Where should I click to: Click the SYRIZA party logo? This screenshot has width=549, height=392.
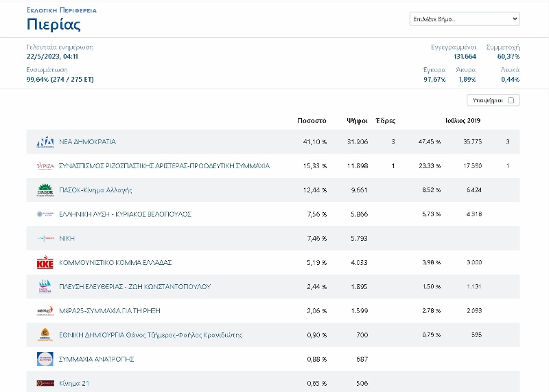point(45,166)
